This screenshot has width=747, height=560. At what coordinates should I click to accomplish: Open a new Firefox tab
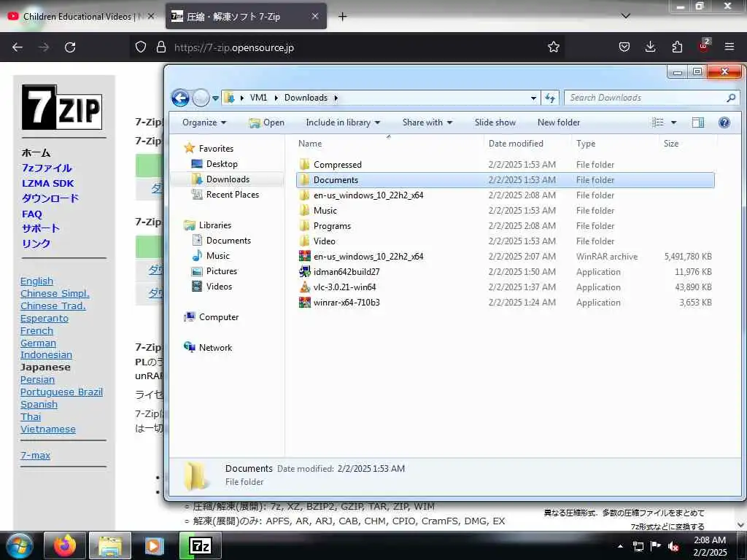coord(342,17)
